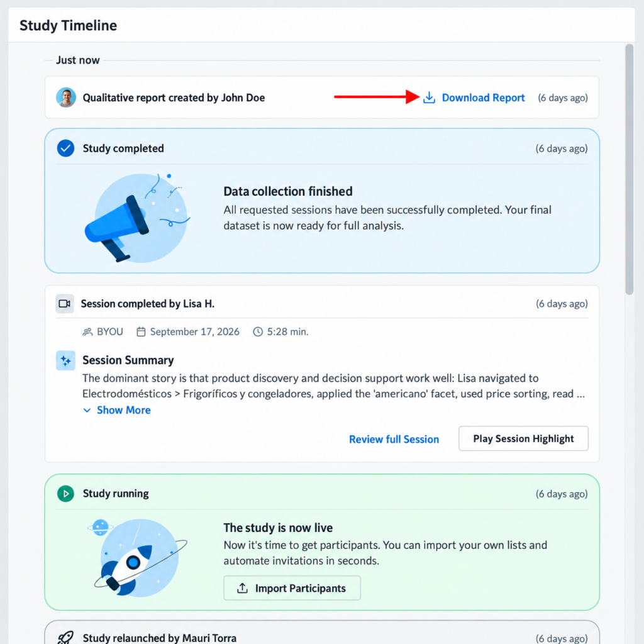Screen dimensions: 644x644
Task: Click the 'Study completed' title
Action: 123,148
